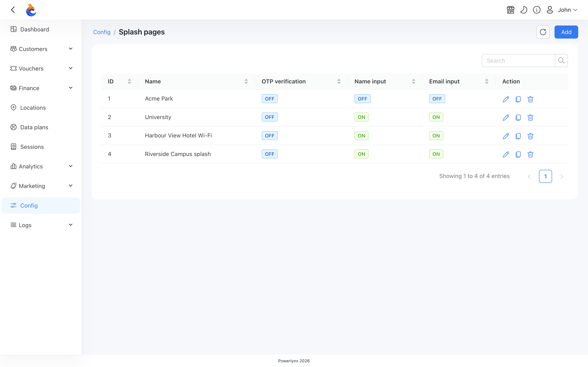Toggle OTP verification badge for Acme Park
588x367 pixels.
[269, 99]
